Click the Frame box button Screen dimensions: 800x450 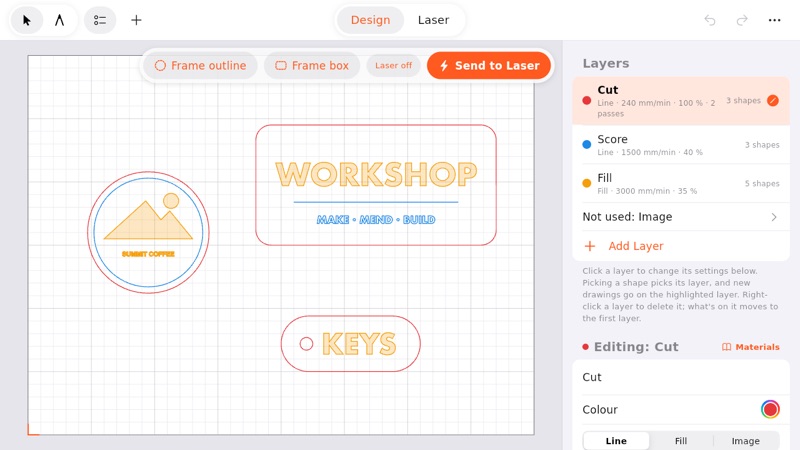312,65
